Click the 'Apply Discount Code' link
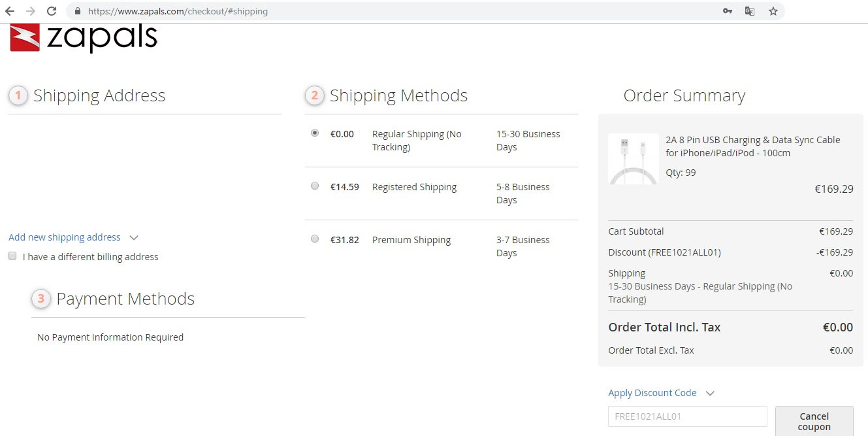 652,393
